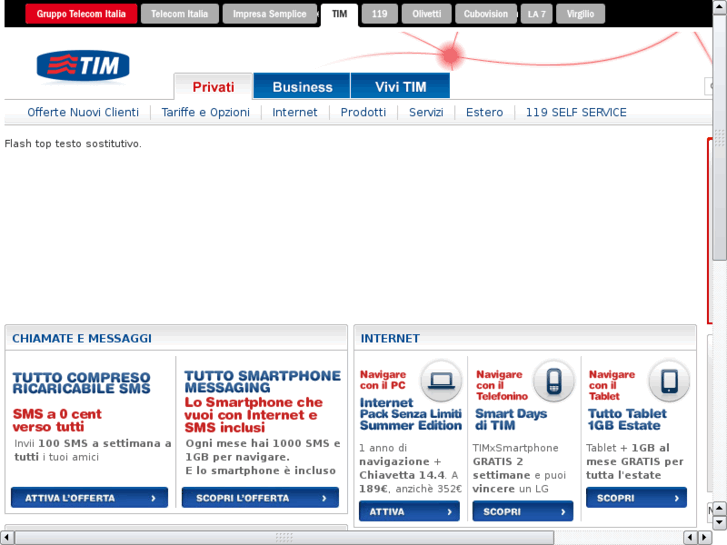Open Offerte Nuovi Clienti menu
The image size is (727, 545).
coord(83,112)
